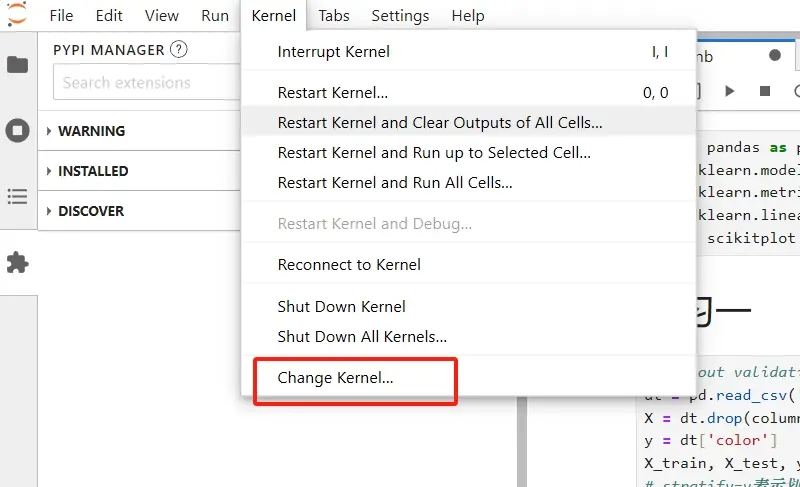Viewport: 800px width, 487px height.
Task: Show the table of contents sidebar icon
Action: pyautogui.click(x=18, y=196)
